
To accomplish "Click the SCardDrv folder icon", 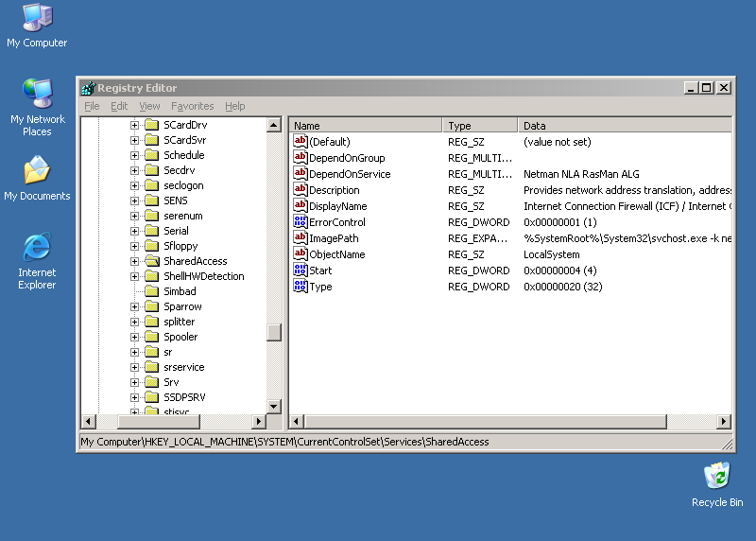I will click(x=152, y=125).
